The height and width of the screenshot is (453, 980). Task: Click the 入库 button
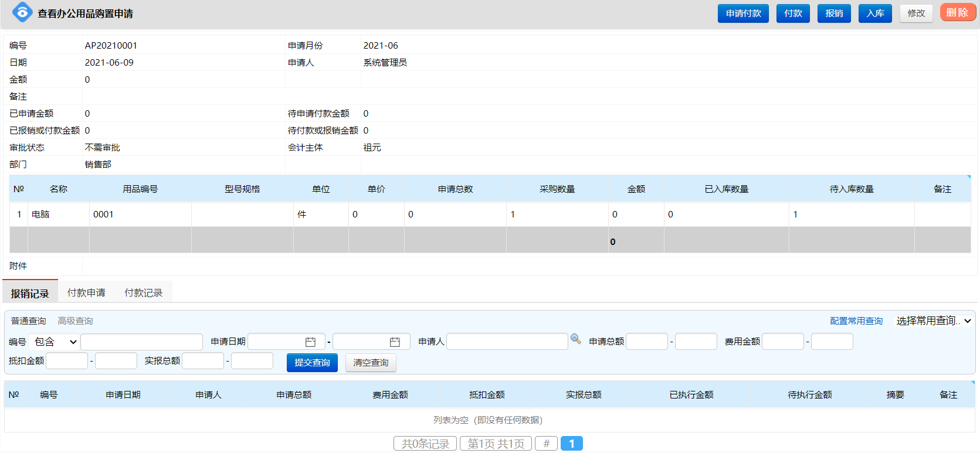(875, 13)
